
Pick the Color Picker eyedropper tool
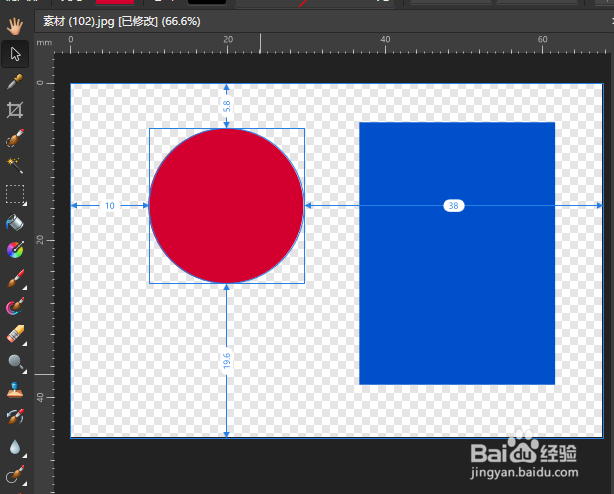[x=15, y=82]
